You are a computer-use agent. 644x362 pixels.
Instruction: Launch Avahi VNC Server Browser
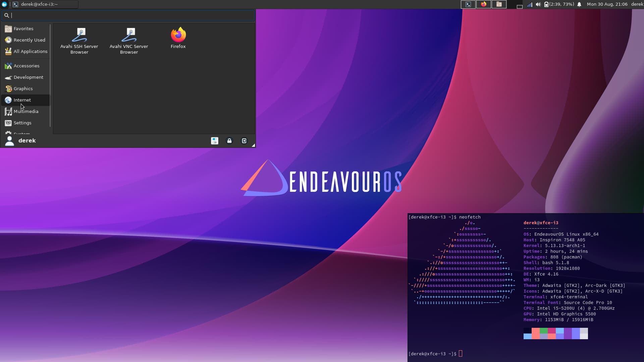click(129, 41)
